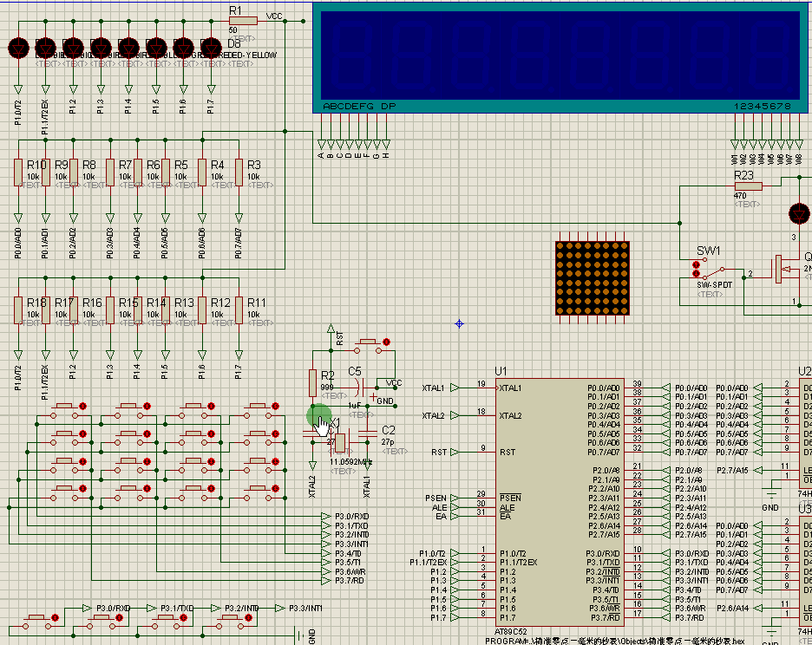Toggle latch dot of first-row last-column keypad button

[x=276, y=406]
